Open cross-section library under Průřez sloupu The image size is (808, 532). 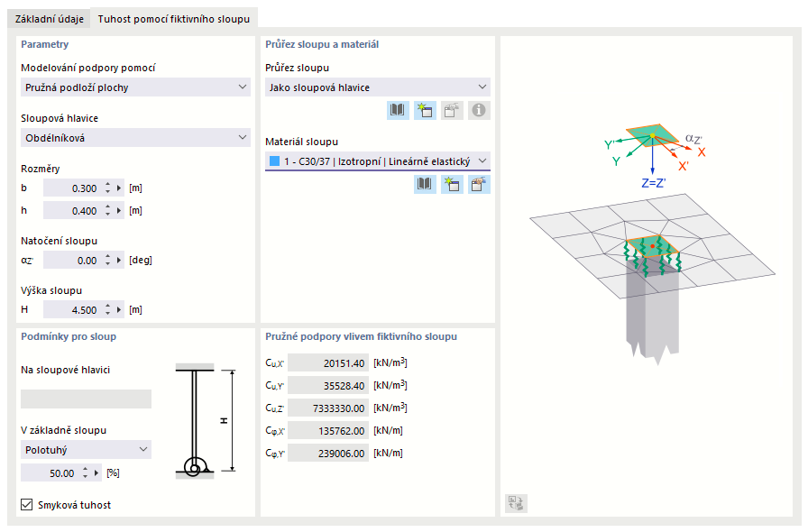pyautogui.click(x=398, y=110)
